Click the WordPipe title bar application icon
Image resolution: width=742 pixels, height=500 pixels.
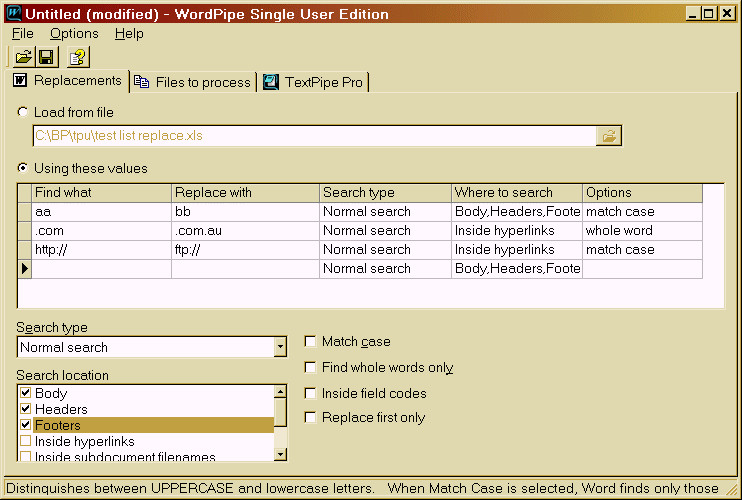click(x=14, y=13)
